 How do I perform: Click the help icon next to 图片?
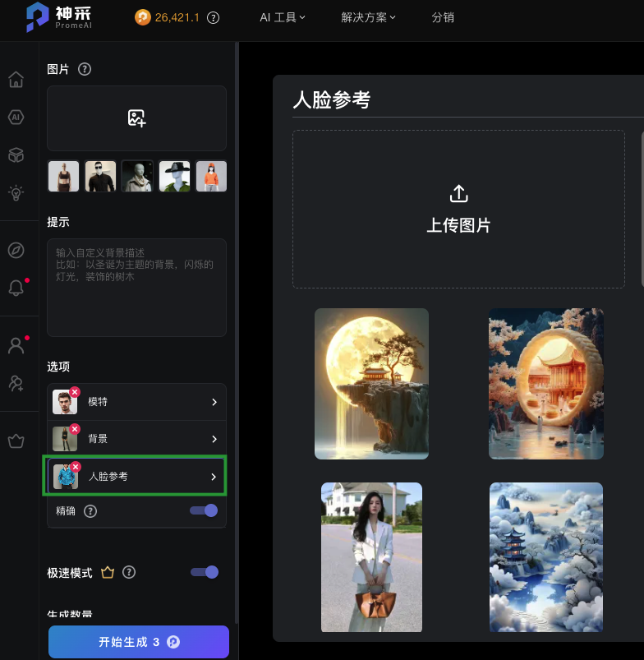84,70
